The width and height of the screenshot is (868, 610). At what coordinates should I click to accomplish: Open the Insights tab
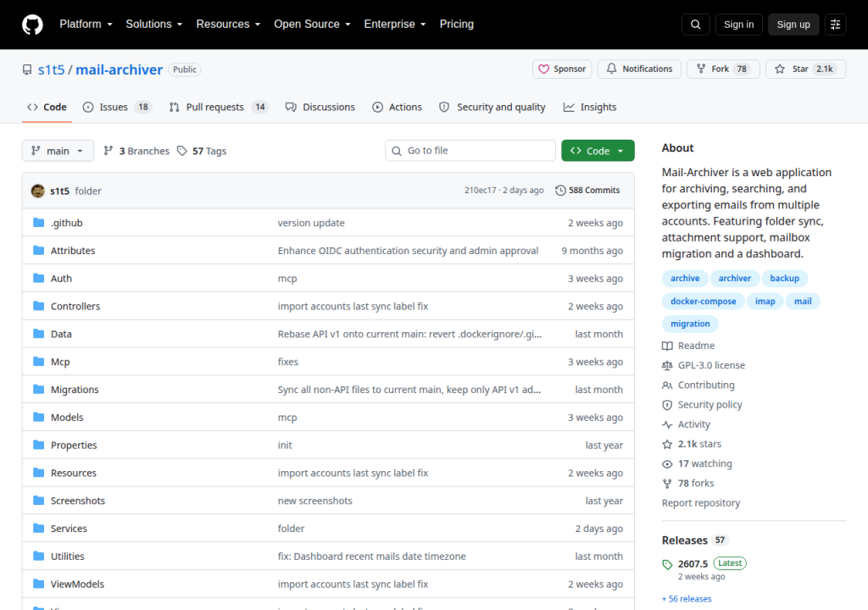pyautogui.click(x=590, y=108)
